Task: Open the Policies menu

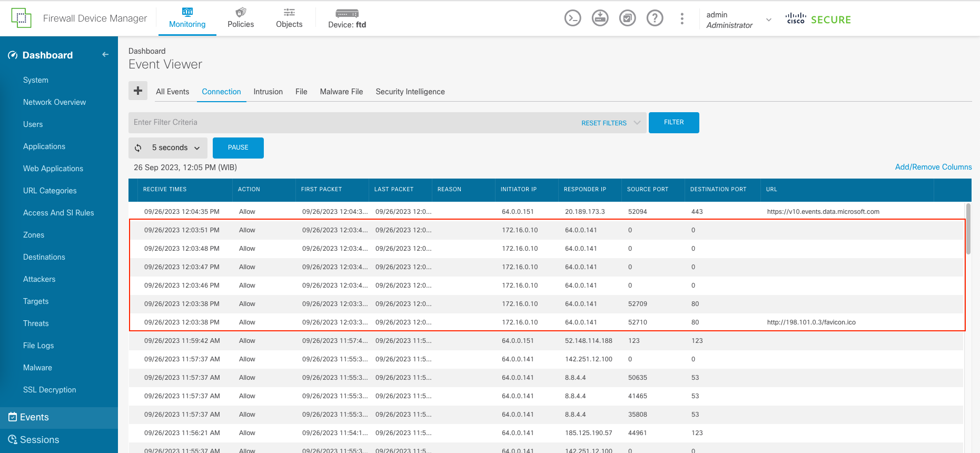Action: click(x=241, y=18)
